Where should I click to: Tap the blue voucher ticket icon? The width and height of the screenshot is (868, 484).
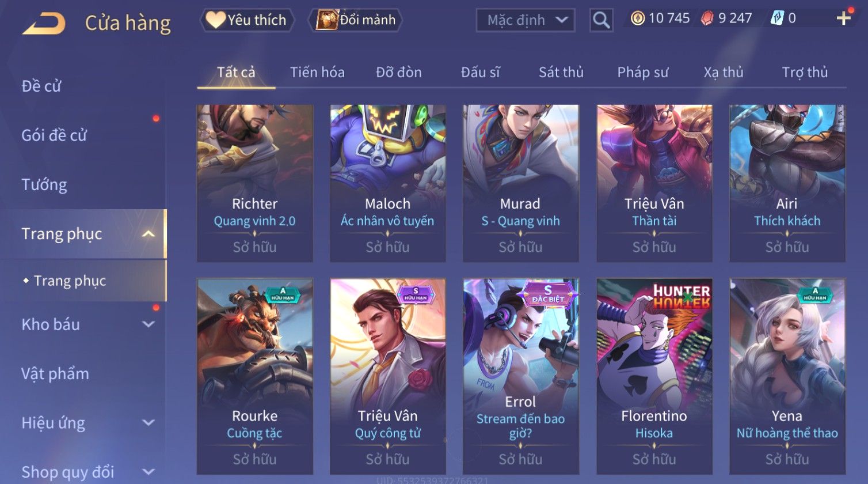pyautogui.click(x=777, y=18)
